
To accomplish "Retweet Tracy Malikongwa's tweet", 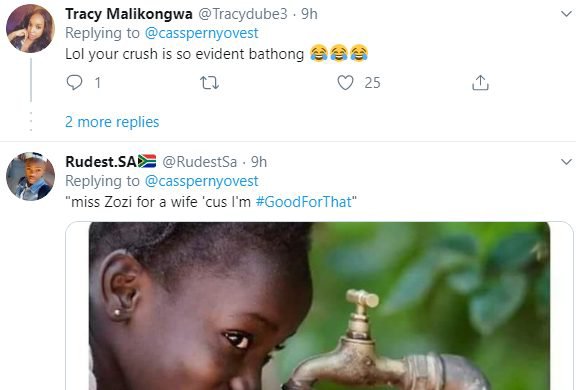I will coord(209,83).
